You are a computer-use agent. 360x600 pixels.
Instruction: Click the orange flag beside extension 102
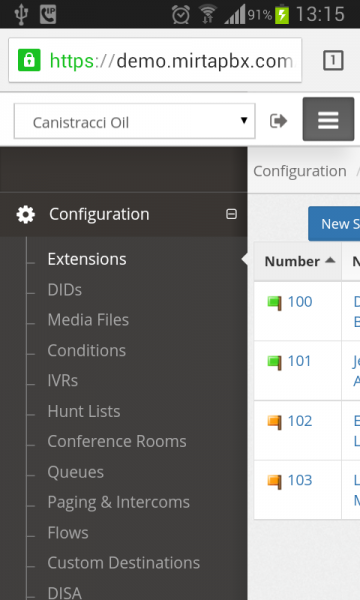pos(274,422)
